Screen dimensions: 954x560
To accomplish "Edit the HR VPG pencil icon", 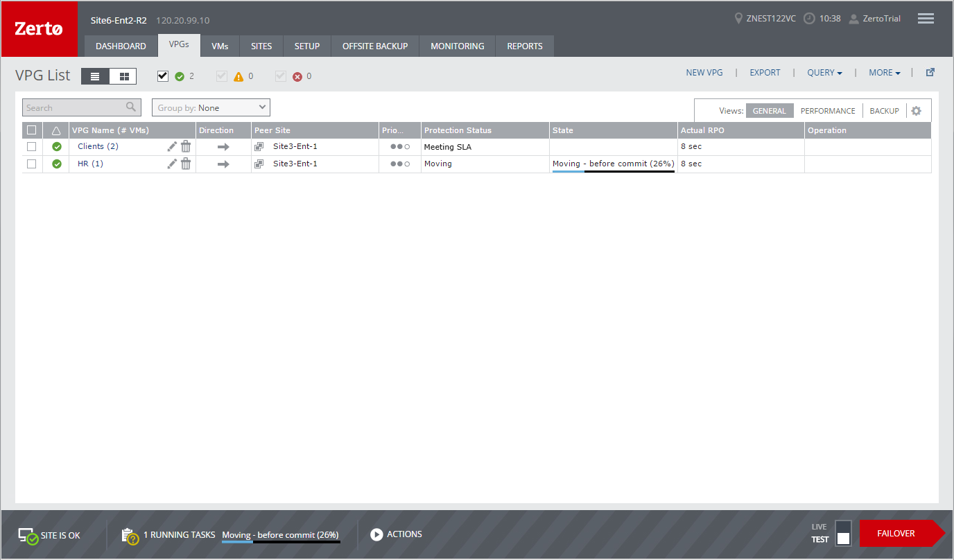I will (x=172, y=164).
